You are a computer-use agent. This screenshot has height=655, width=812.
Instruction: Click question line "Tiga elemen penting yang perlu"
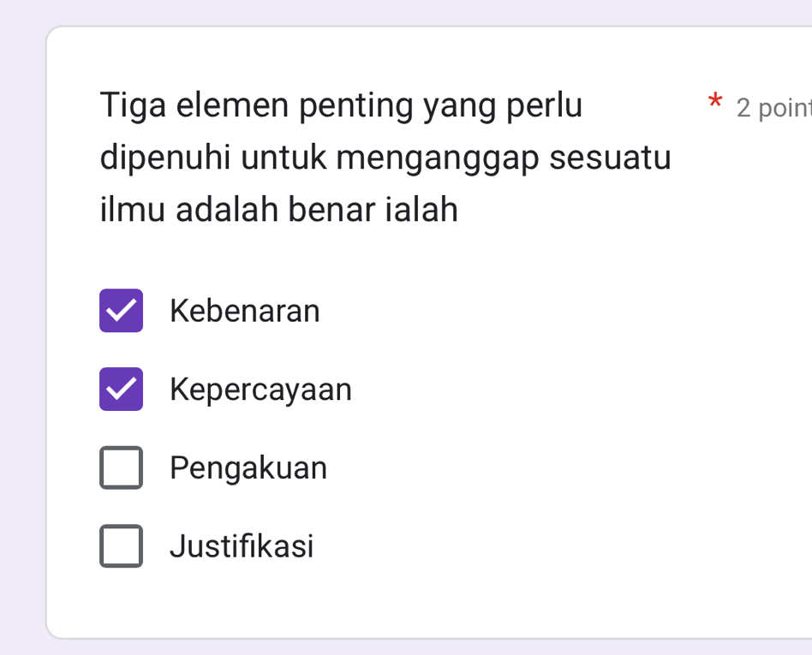(x=341, y=106)
